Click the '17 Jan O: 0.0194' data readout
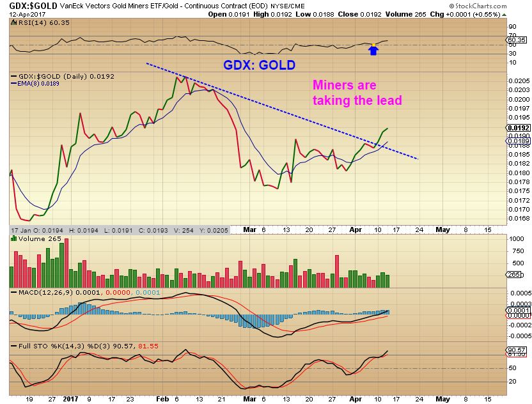This screenshot has height=404, width=532. tap(37, 230)
